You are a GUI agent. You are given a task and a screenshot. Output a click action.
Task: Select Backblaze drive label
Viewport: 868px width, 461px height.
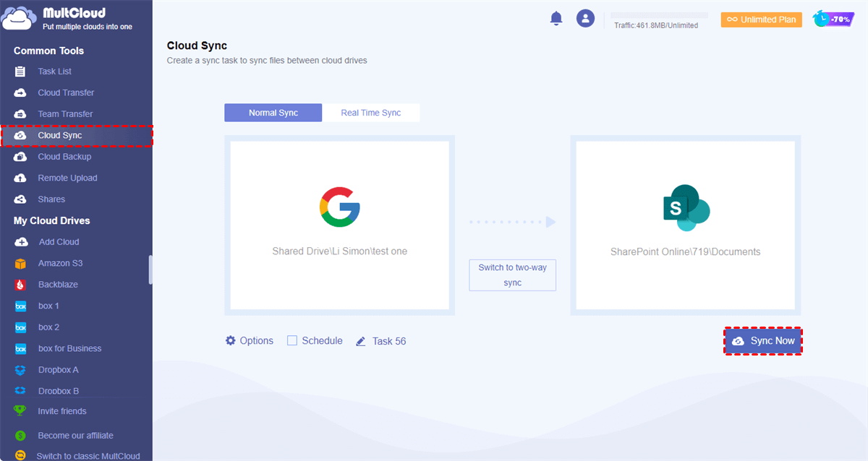pos(58,285)
